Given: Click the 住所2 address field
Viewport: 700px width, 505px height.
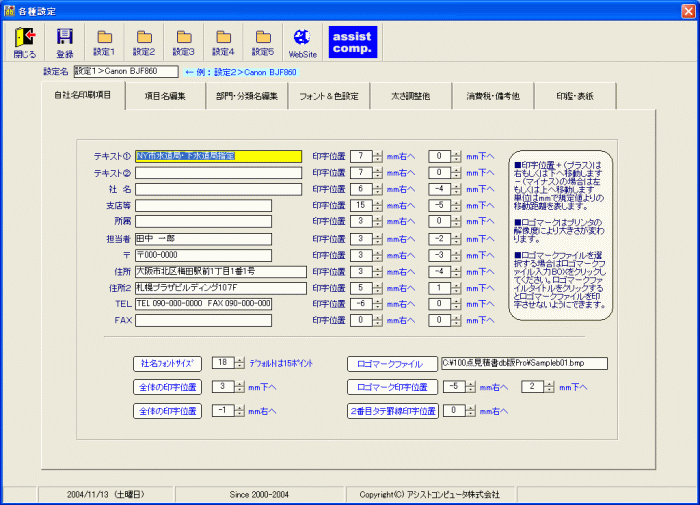Looking at the screenshot, I should (221, 288).
